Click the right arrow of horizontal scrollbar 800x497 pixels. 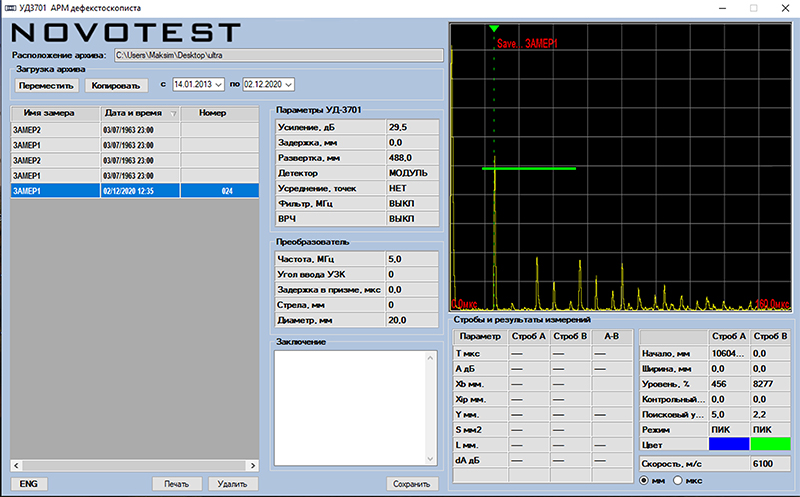(252, 465)
